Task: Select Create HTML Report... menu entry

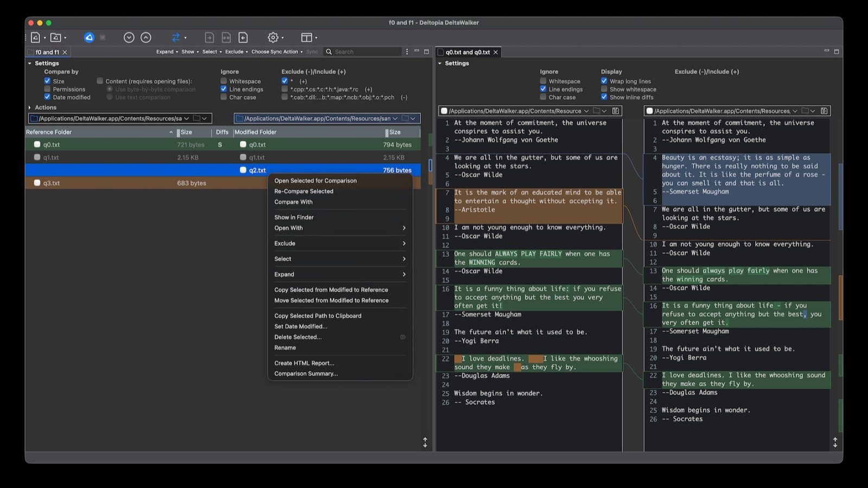Action: 340,363
